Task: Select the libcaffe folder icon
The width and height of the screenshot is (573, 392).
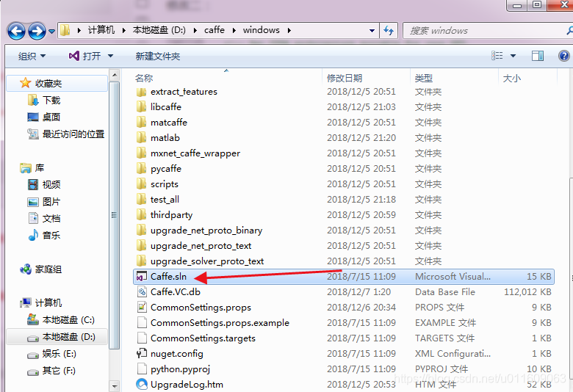Action: (x=142, y=107)
